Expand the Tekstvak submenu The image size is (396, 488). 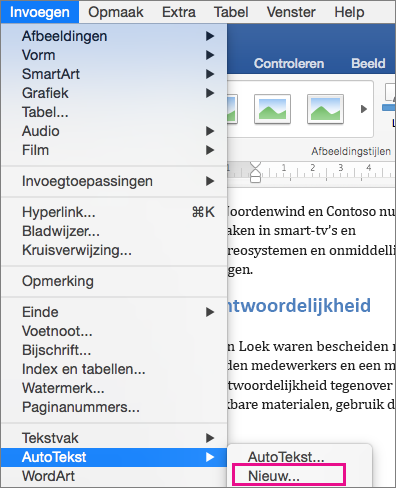click(x=114, y=438)
